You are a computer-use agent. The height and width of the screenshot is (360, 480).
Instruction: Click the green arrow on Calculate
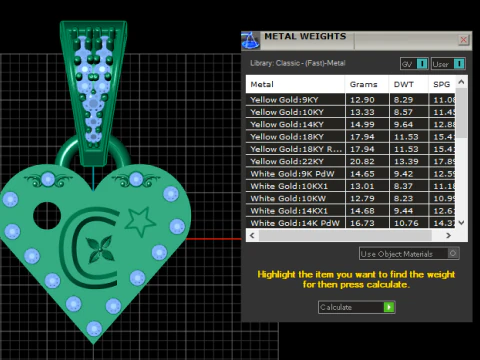pos(389,307)
